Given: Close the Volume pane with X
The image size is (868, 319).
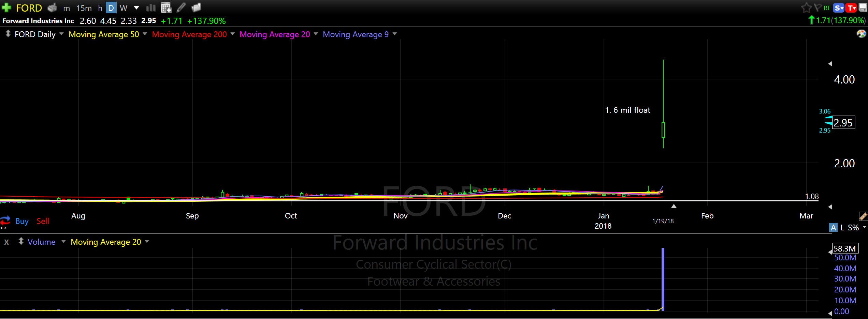Looking at the screenshot, I should [6, 242].
